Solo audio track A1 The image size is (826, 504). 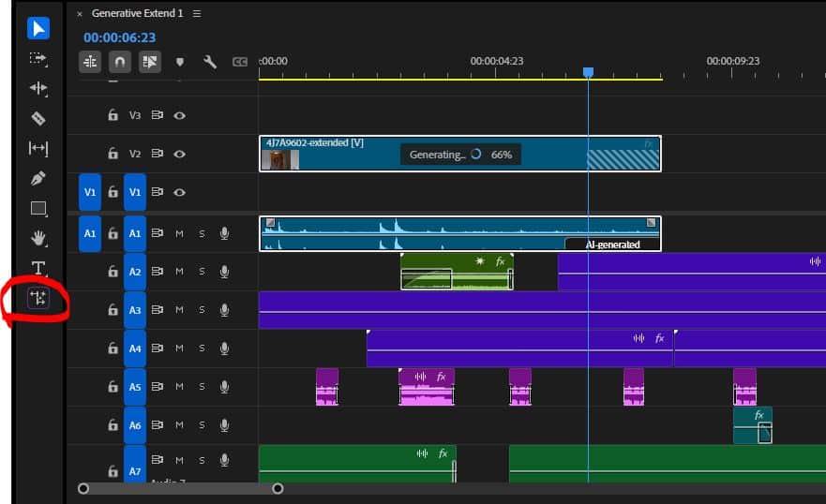[202, 233]
